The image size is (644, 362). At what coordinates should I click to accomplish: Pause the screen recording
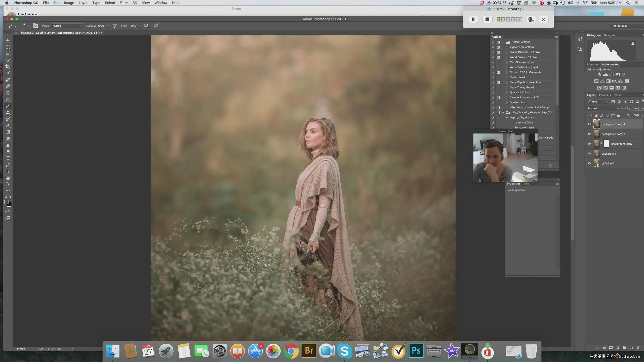pos(473,19)
